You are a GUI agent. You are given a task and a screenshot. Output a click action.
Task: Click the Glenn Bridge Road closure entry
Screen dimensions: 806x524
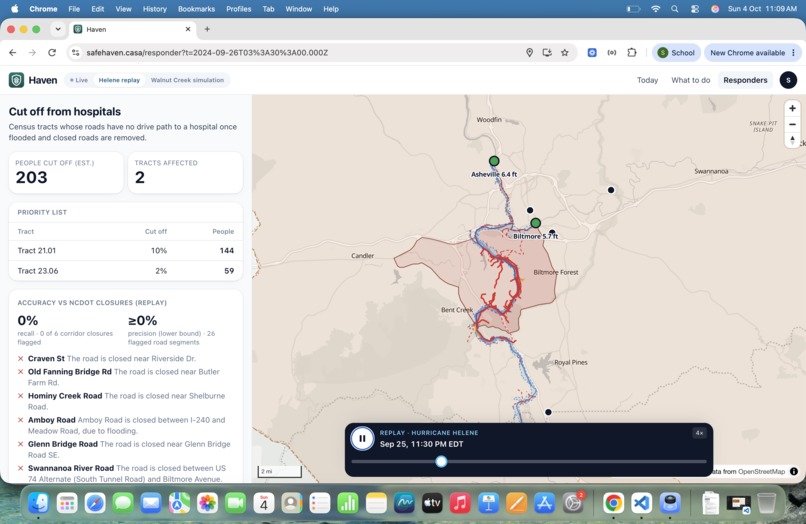click(x=125, y=449)
